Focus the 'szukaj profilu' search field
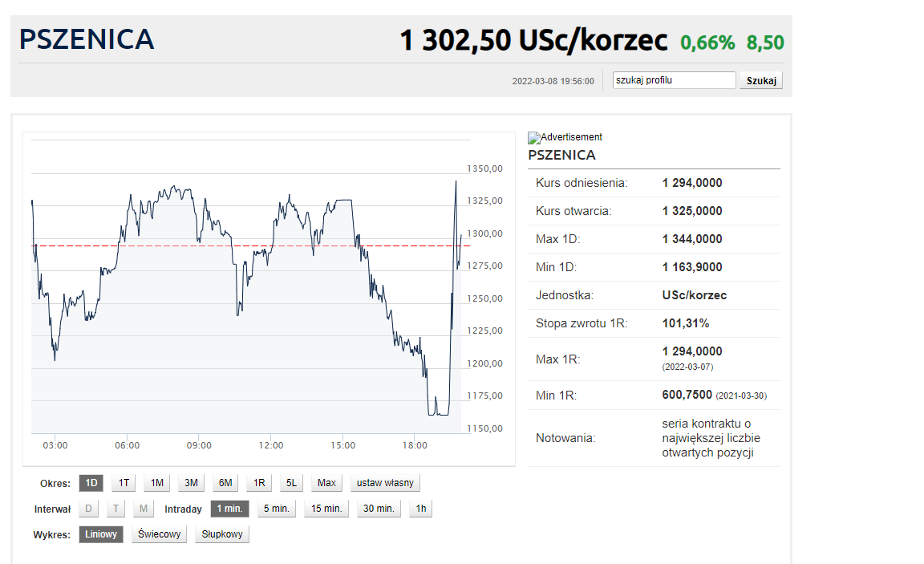Viewport: 924px width, 564px height. coord(674,80)
